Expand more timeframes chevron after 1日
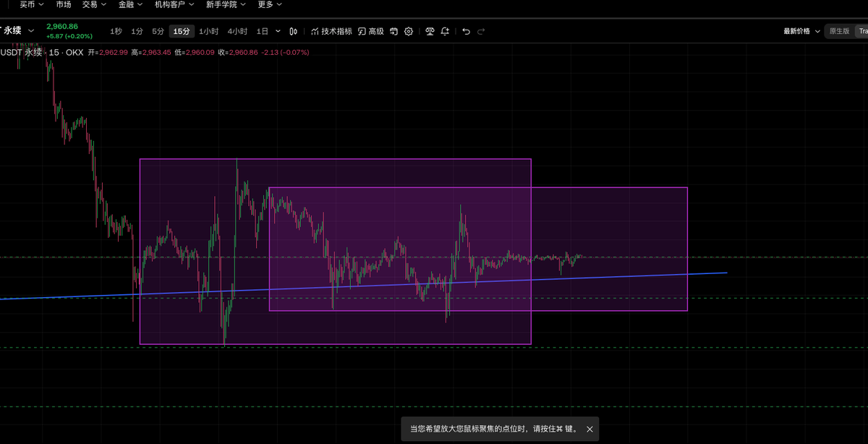868x444 pixels. [x=276, y=31]
